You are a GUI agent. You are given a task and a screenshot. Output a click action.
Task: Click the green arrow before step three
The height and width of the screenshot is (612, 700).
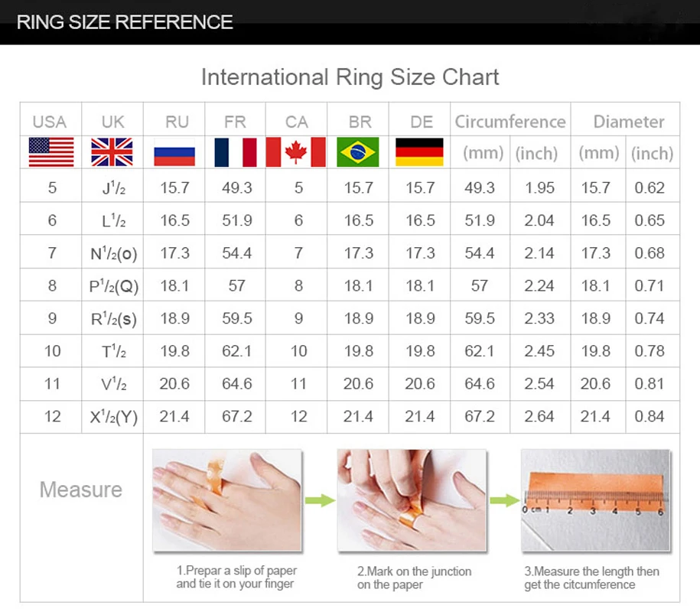pyautogui.click(x=504, y=501)
